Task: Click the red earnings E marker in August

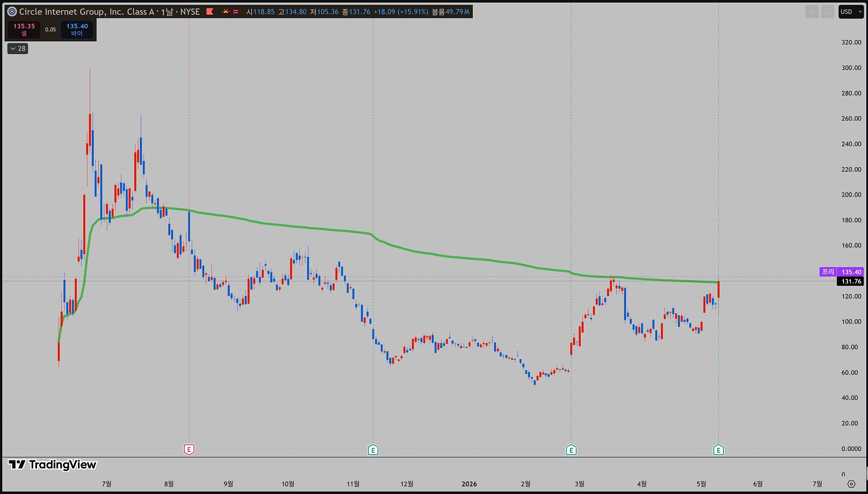Action: pyautogui.click(x=189, y=449)
